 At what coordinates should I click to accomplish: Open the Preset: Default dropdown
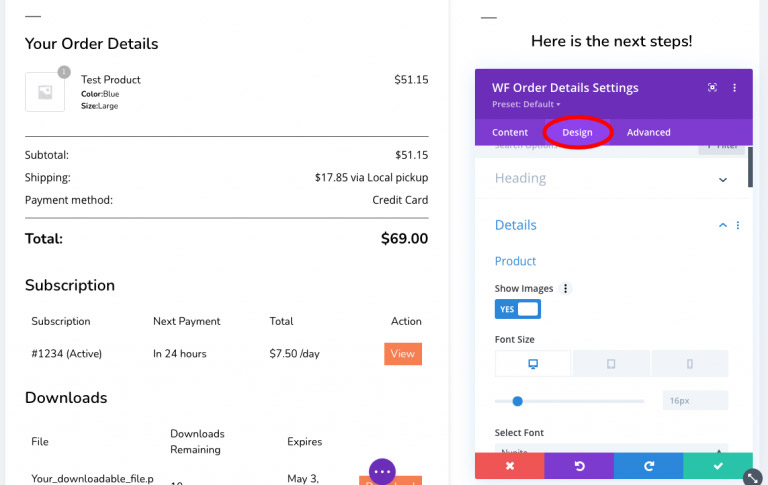point(526,104)
